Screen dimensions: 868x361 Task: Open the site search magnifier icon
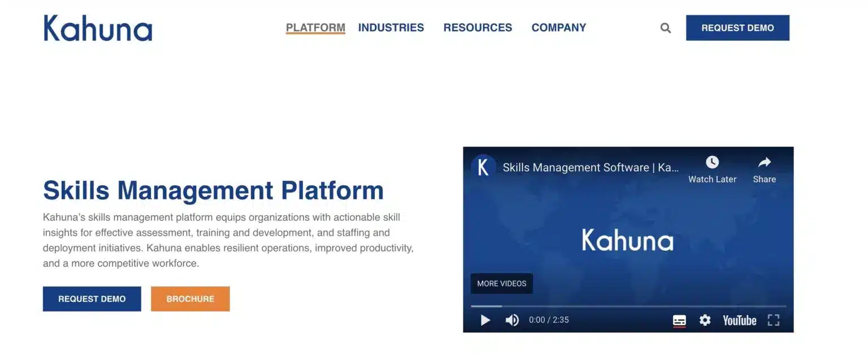pyautogui.click(x=666, y=28)
